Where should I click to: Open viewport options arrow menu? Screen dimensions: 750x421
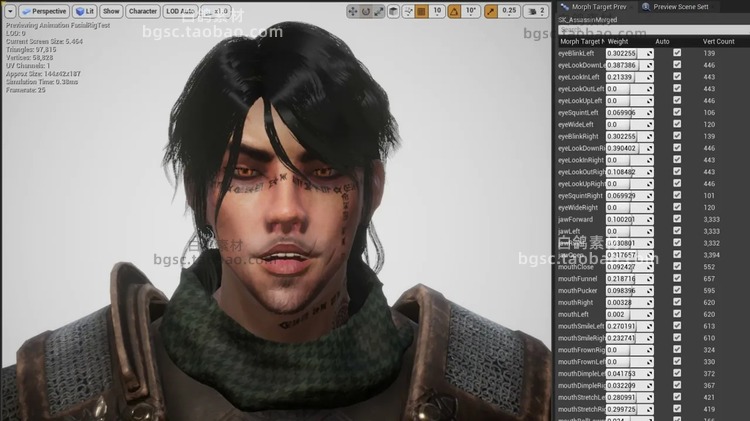point(10,11)
